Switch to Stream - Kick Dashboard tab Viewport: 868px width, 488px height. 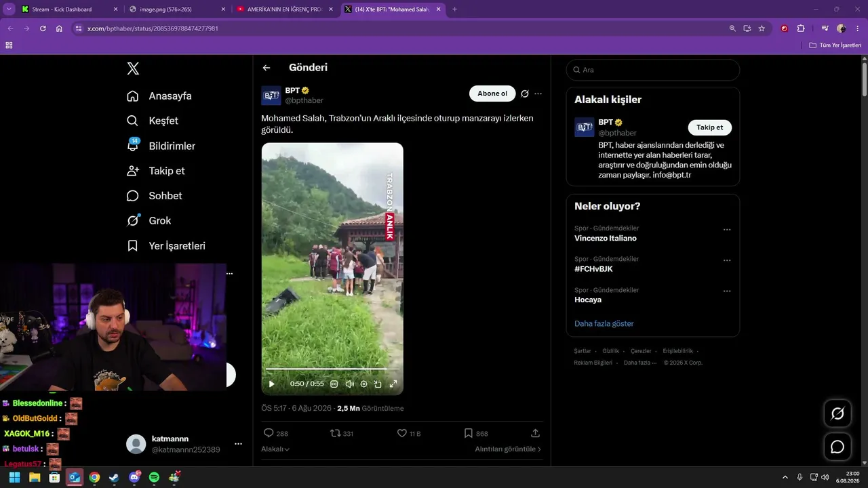70,9
